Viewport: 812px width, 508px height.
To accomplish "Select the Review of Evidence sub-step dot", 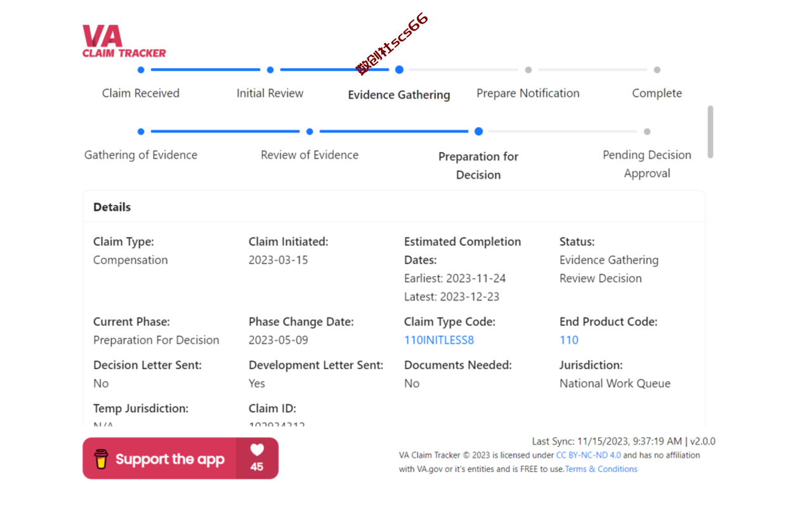I will tap(310, 131).
